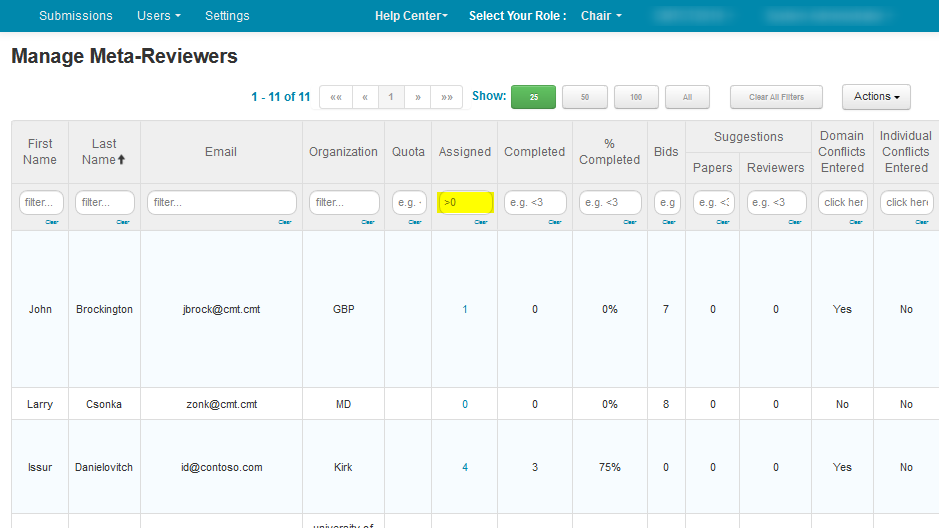Click Clear All Filters button
The width and height of the screenshot is (939, 528).
(x=776, y=97)
